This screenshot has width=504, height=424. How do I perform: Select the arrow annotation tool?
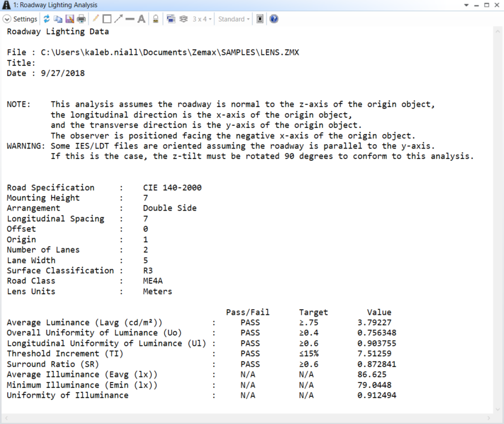click(119, 19)
